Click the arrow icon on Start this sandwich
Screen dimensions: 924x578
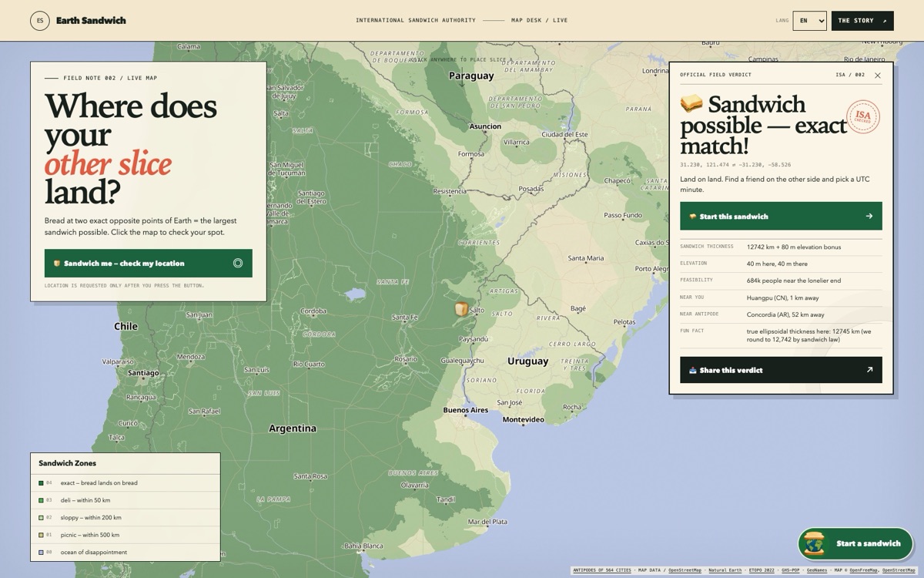coord(869,217)
